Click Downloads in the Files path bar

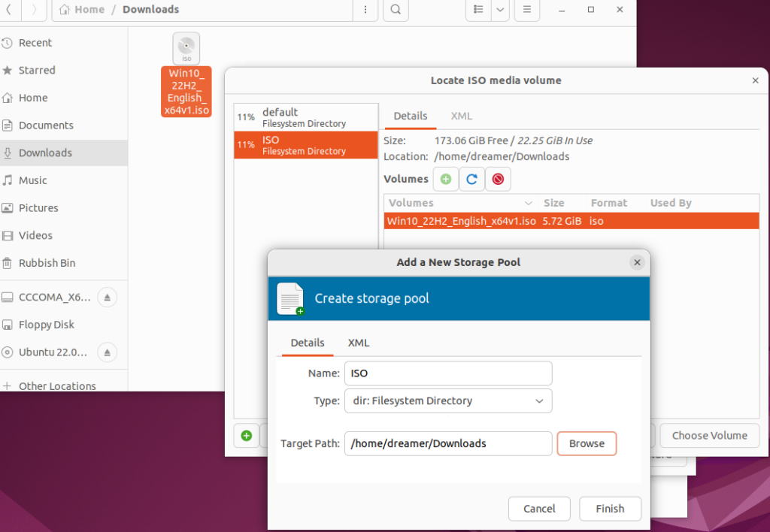click(150, 9)
